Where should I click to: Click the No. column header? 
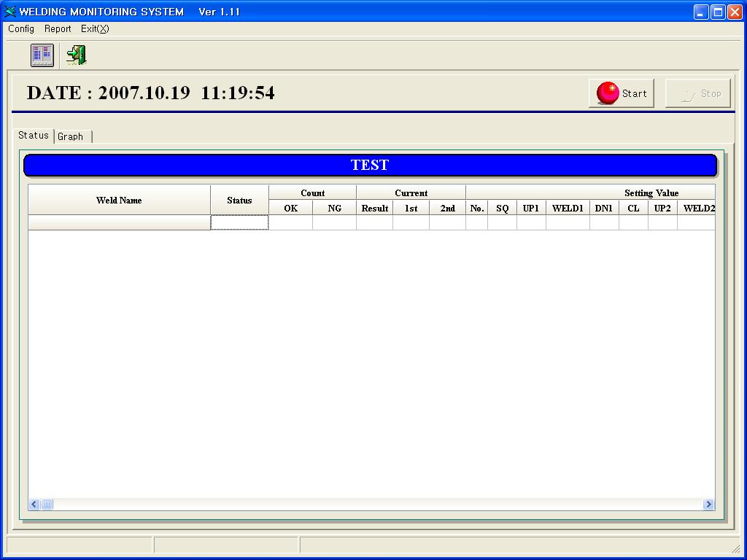477,208
